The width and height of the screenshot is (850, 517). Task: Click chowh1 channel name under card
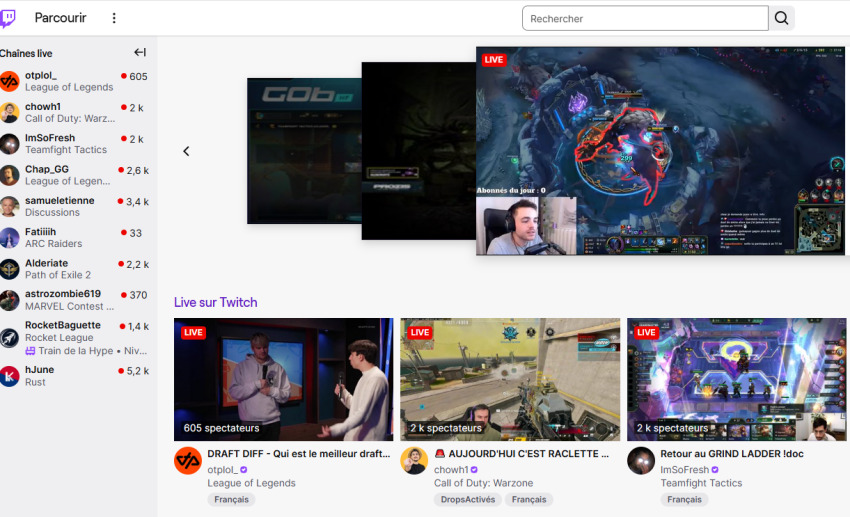point(451,470)
